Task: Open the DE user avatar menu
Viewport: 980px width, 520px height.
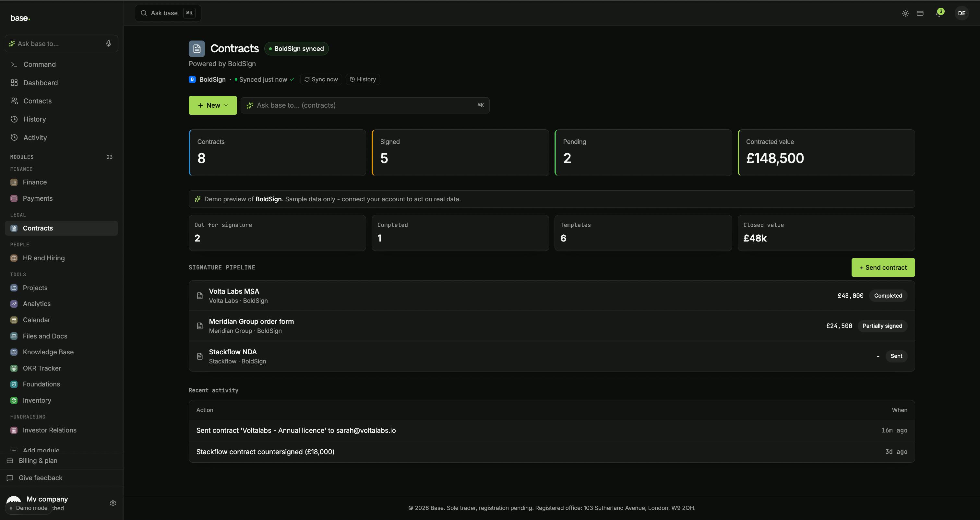Action: click(962, 13)
